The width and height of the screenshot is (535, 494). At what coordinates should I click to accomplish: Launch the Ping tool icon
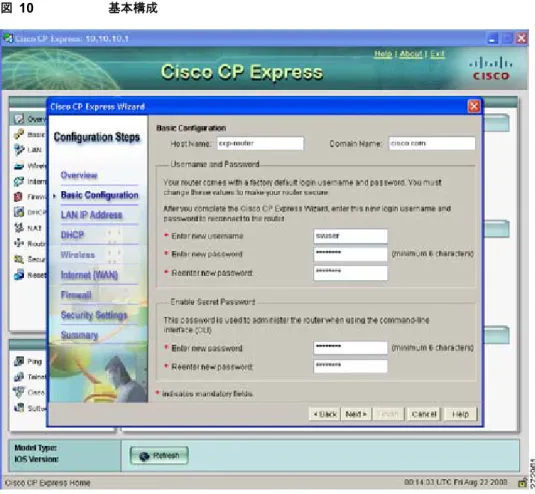pos(19,361)
